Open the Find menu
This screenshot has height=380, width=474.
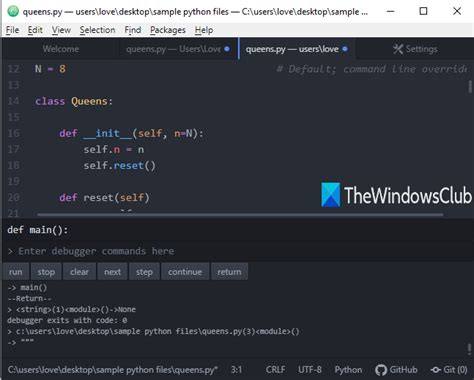(133, 30)
